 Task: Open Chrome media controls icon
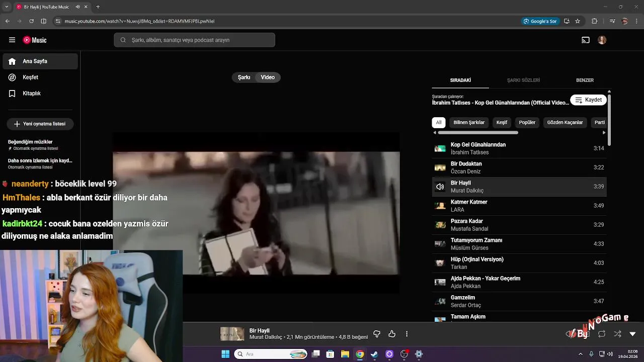[x=612, y=21]
